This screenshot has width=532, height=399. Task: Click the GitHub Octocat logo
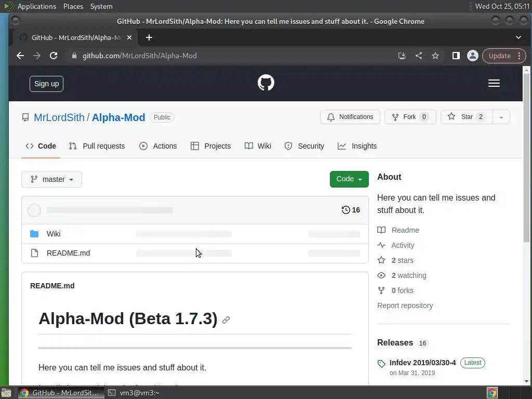(x=265, y=83)
